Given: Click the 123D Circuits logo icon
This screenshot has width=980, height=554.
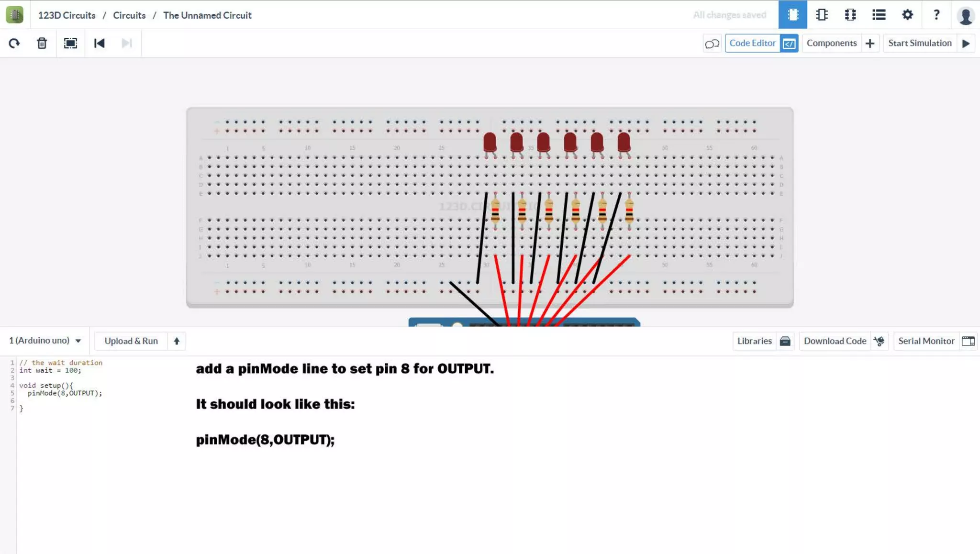Looking at the screenshot, I should pos(14,15).
